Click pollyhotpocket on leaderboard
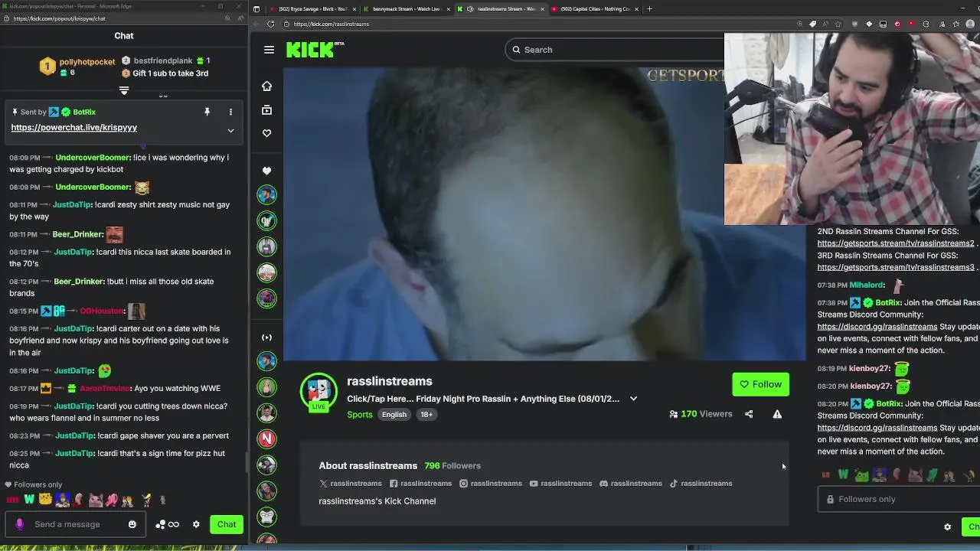 (87, 62)
